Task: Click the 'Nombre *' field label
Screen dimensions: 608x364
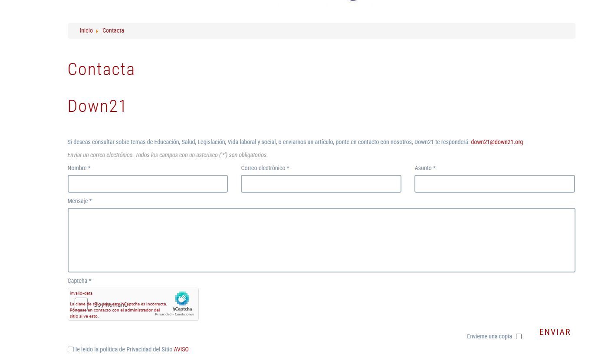Action: click(x=79, y=168)
